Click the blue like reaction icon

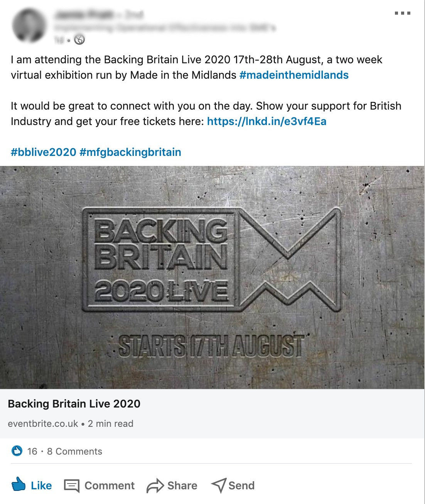tap(17, 451)
